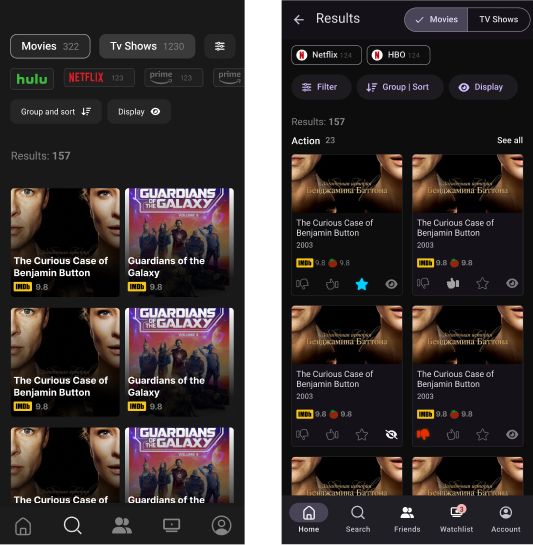Open the Group and sort dropdown

click(x=56, y=112)
